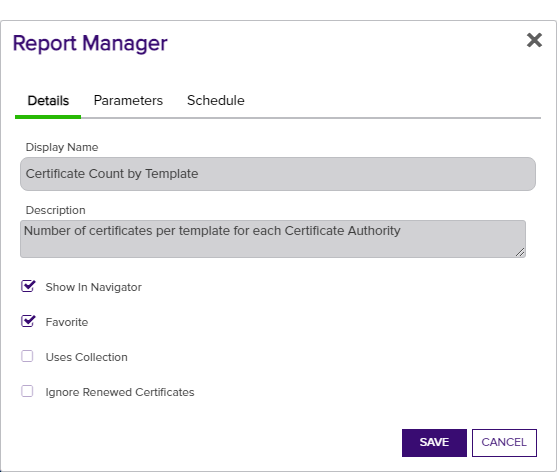This screenshot has width=557, height=472.
Task: Disable the Favorite checkbox
Action: (28, 321)
